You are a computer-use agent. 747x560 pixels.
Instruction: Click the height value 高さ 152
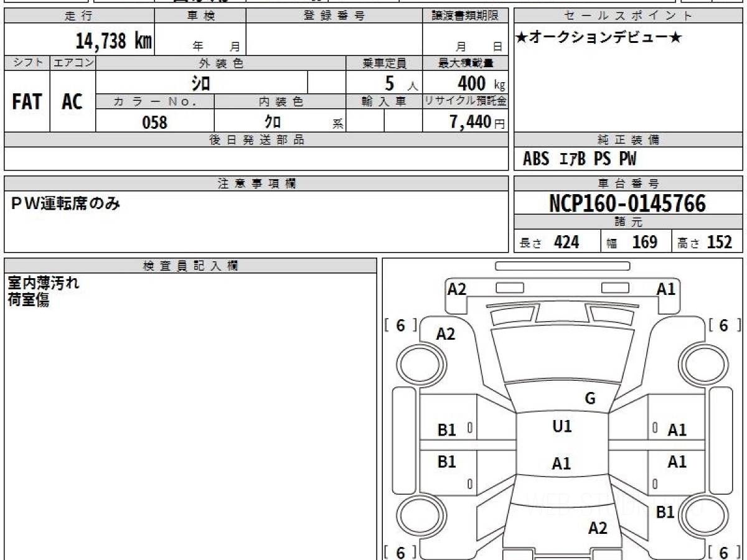[705, 243]
